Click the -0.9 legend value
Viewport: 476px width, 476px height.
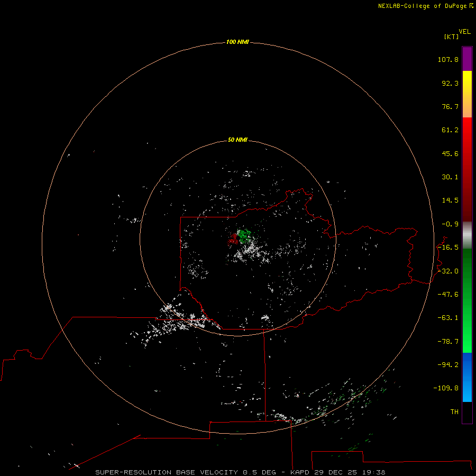(x=450, y=224)
